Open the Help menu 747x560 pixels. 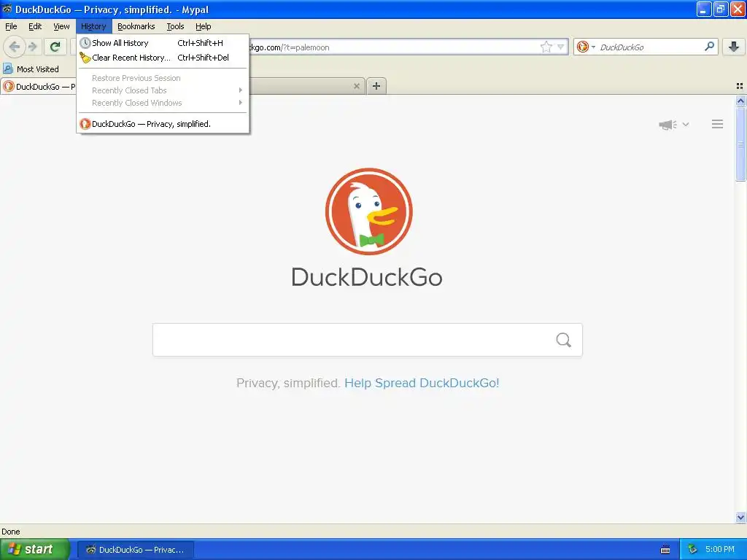(x=203, y=26)
